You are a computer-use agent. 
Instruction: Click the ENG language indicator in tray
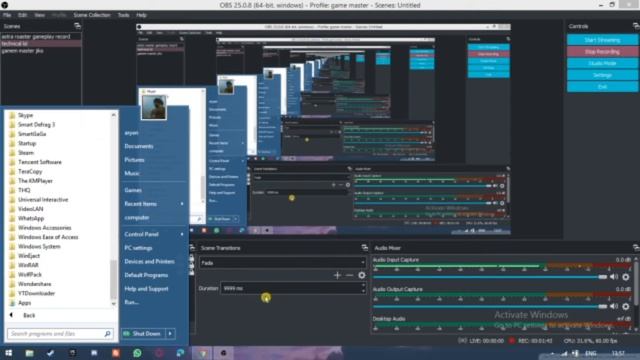point(591,353)
